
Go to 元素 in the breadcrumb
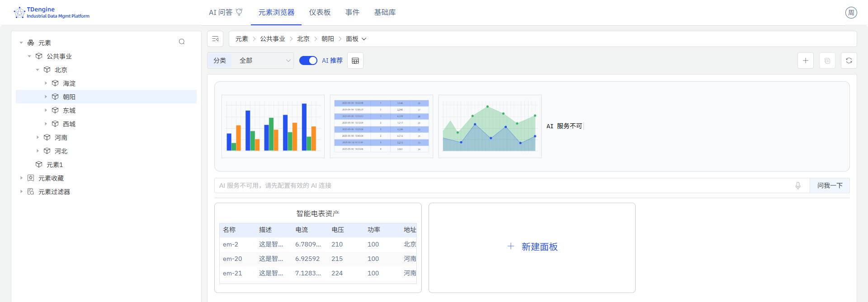coord(242,39)
